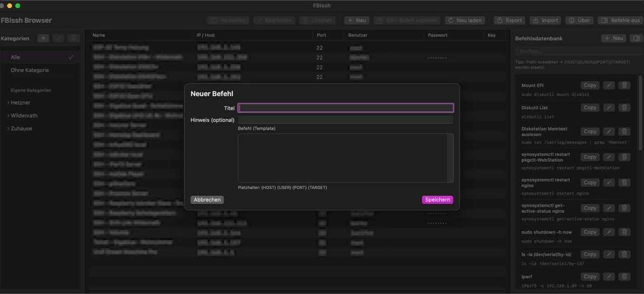Image resolution: width=644 pixels, height=294 pixels.
Task: Click pencil icon next to Mount EFI command
Action: coord(609,85)
